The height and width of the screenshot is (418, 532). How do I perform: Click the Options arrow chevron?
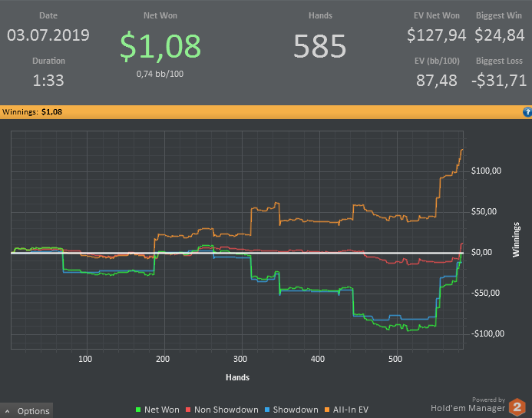click(x=8, y=411)
